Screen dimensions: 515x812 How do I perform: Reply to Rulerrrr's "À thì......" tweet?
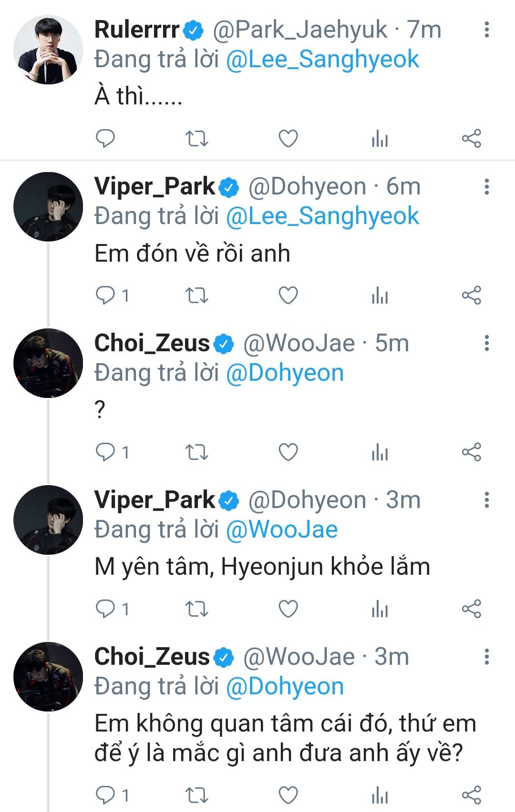pos(105,139)
